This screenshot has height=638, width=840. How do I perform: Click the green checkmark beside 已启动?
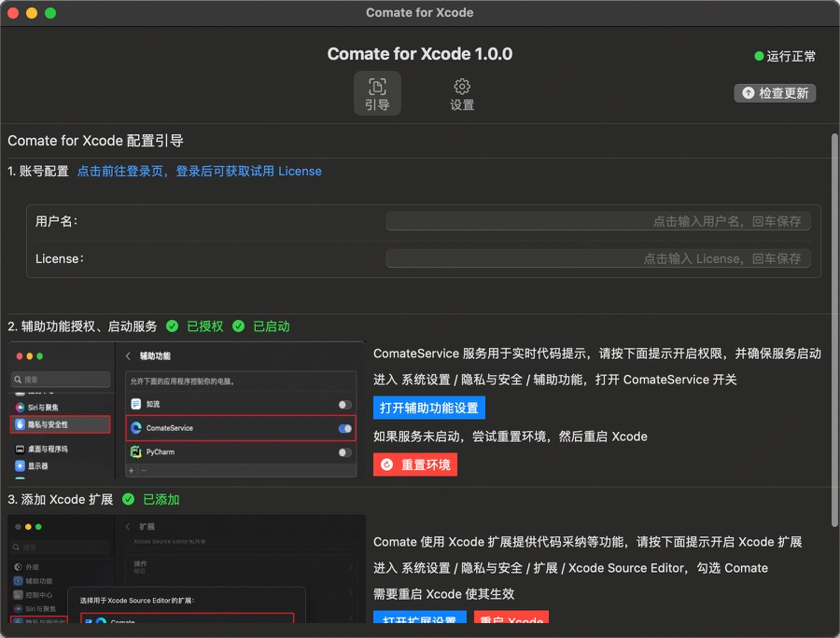click(238, 326)
